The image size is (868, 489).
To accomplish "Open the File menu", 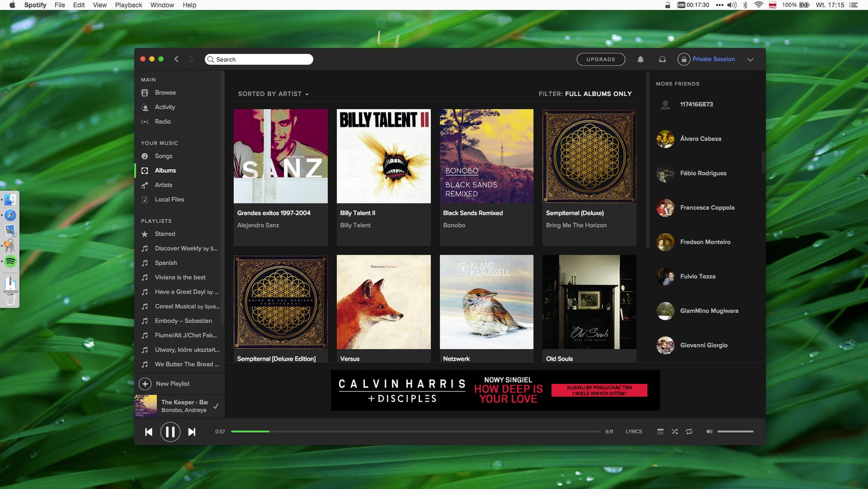I will (60, 5).
